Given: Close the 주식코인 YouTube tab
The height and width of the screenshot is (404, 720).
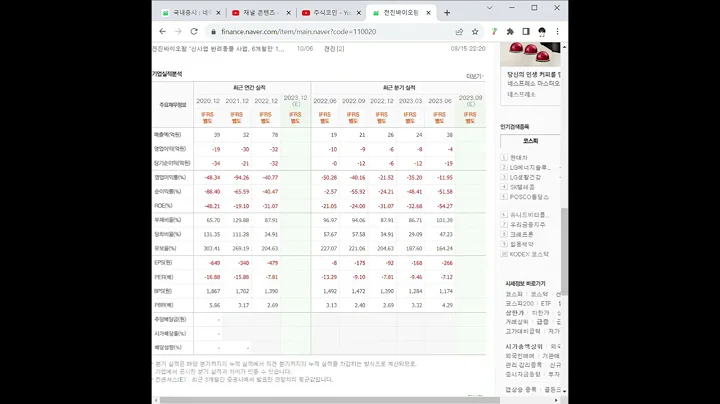Looking at the screenshot, I should point(359,13).
